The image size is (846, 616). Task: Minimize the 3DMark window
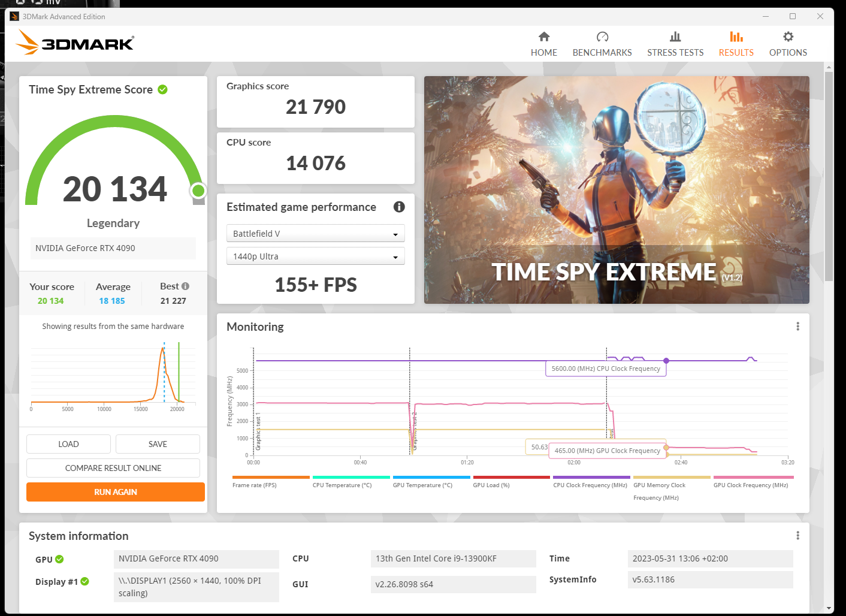click(x=765, y=16)
